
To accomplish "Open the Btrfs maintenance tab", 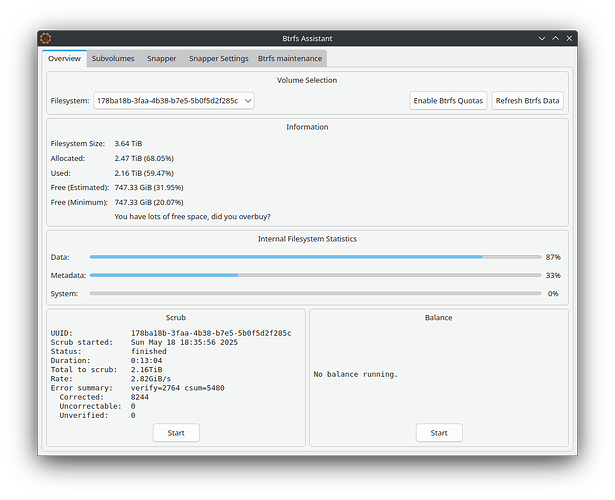I will 290,58.
